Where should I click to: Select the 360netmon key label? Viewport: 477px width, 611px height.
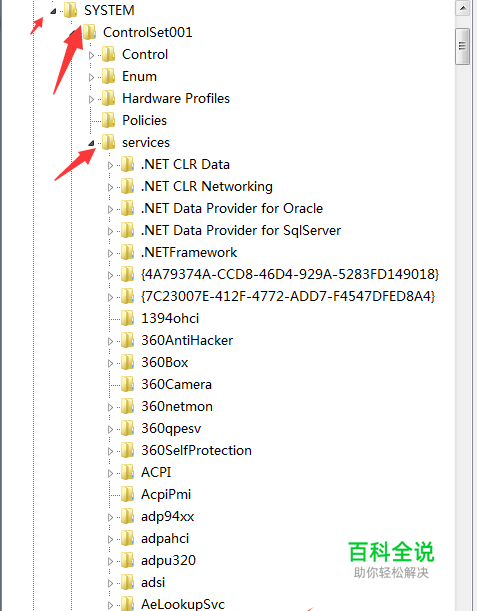coord(177,406)
